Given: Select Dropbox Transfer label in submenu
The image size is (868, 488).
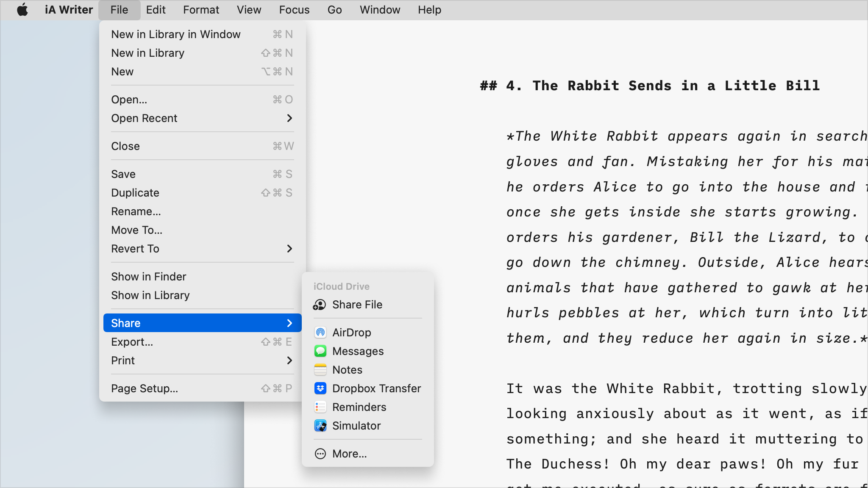Looking at the screenshot, I should coord(376,388).
